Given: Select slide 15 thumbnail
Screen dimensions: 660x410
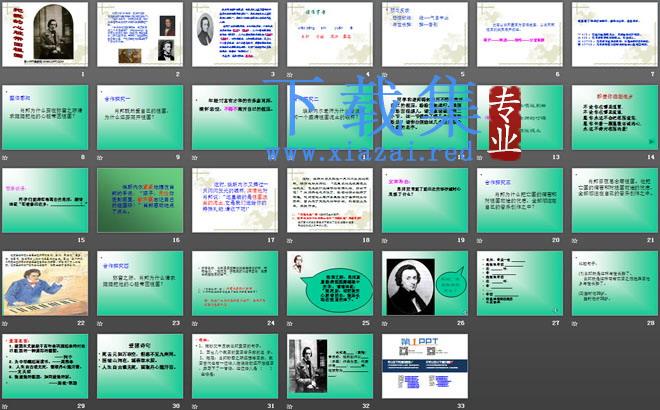Looking at the screenshot, I should (45, 200).
